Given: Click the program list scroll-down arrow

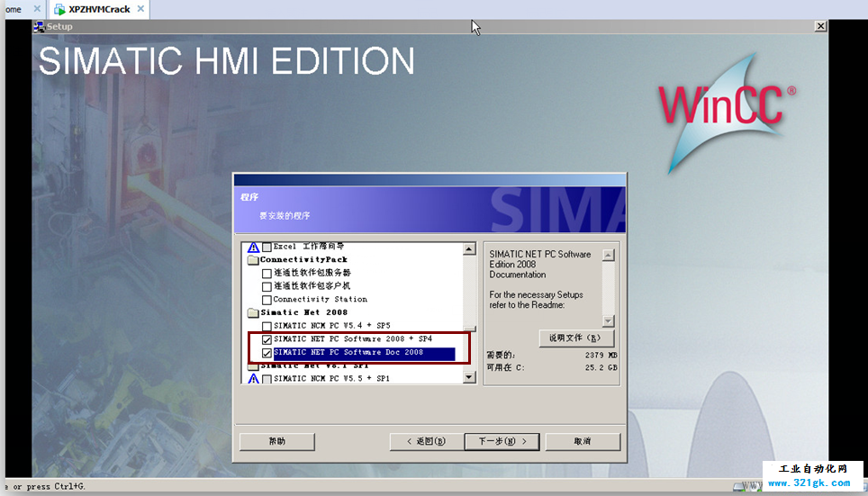Looking at the screenshot, I should [x=469, y=377].
